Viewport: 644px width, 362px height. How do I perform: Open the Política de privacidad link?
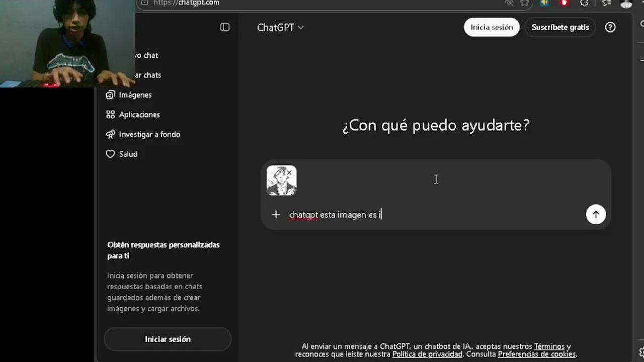[427, 354]
